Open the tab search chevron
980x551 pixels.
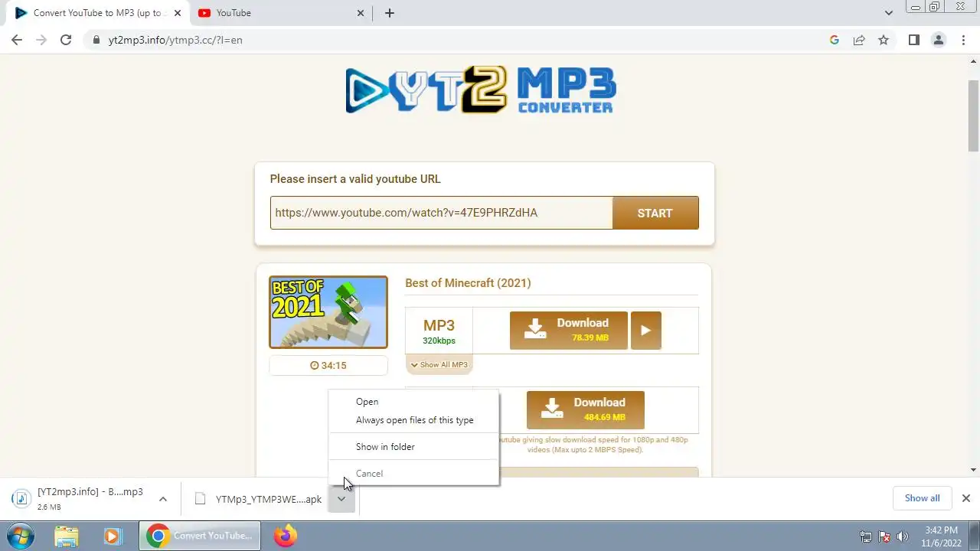tap(888, 13)
